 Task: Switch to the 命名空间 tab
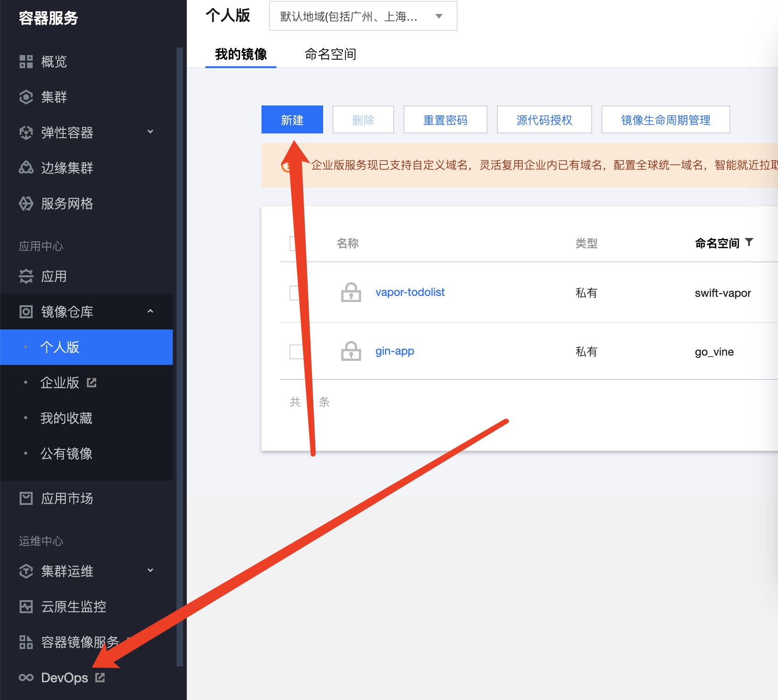[330, 55]
